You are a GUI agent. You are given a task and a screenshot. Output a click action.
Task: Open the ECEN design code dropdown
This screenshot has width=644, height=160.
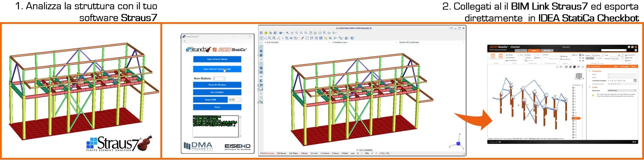click(x=235, y=100)
